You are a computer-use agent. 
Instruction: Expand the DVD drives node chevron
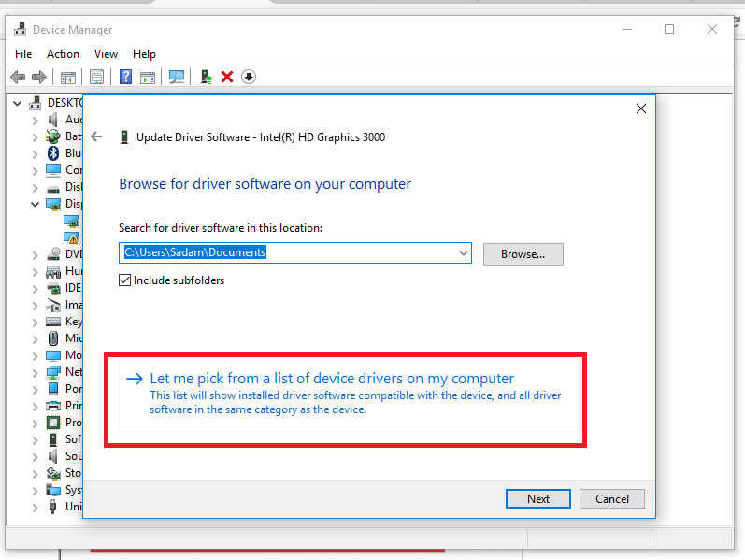pyautogui.click(x=35, y=255)
